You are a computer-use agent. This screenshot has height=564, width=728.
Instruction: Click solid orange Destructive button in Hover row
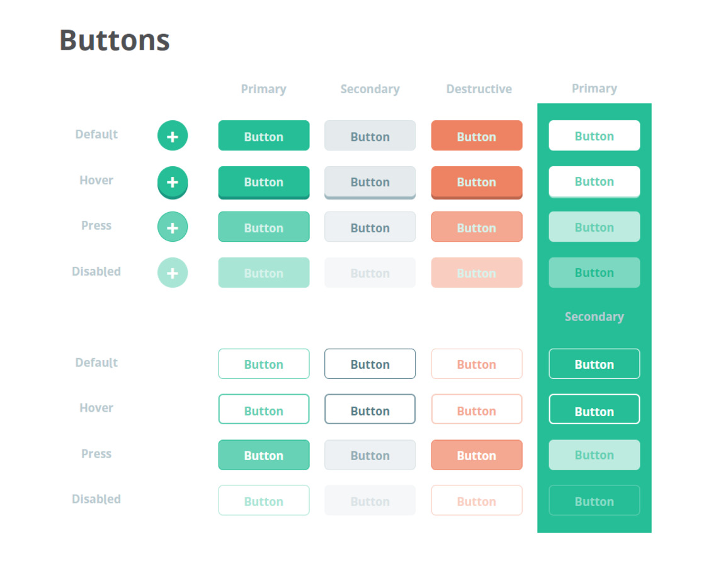pyautogui.click(x=477, y=183)
